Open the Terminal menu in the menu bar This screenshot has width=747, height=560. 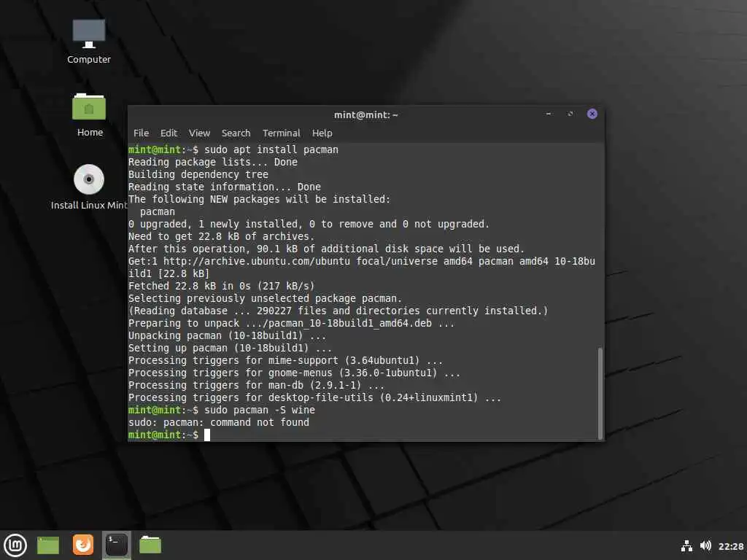click(x=282, y=133)
